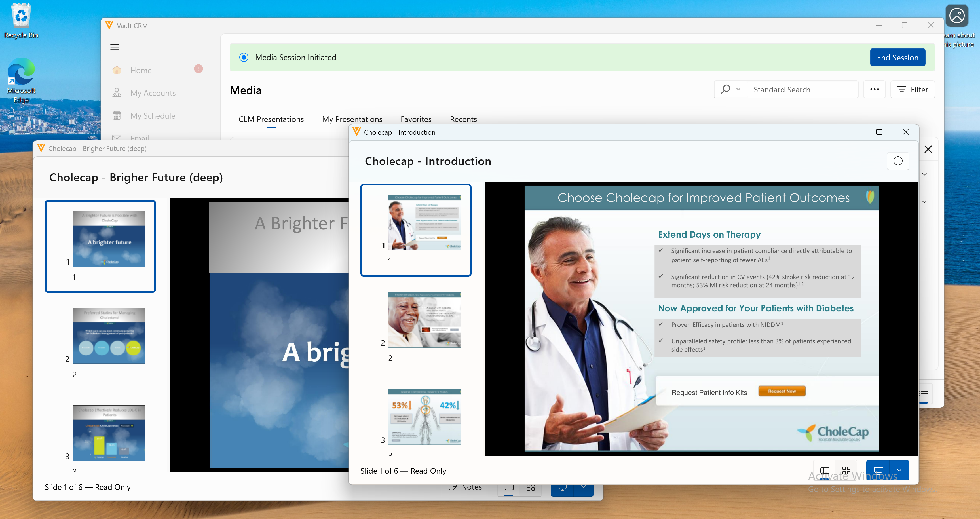Click the End Session button

coord(897,58)
